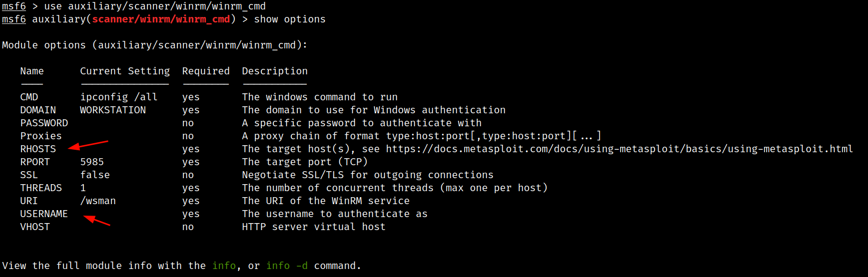Click the PASSWORD option name
This screenshot has height=277, width=868.
tap(44, 123)
